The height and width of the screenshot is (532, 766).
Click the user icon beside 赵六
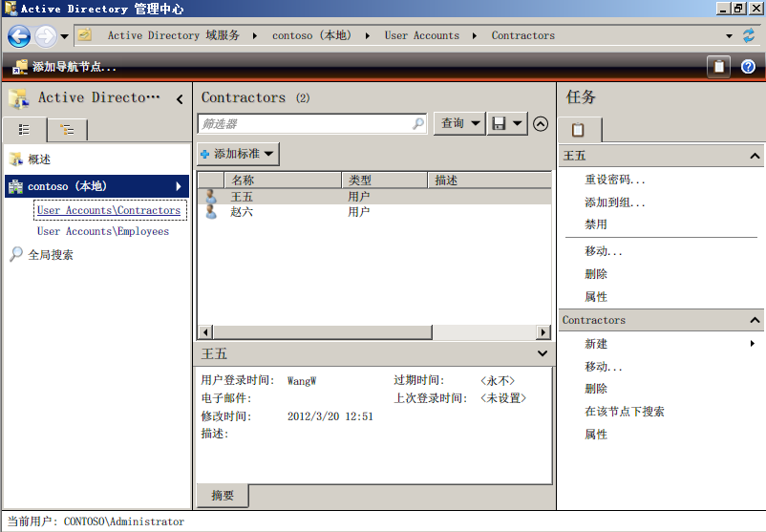click(x=211, y=212)
